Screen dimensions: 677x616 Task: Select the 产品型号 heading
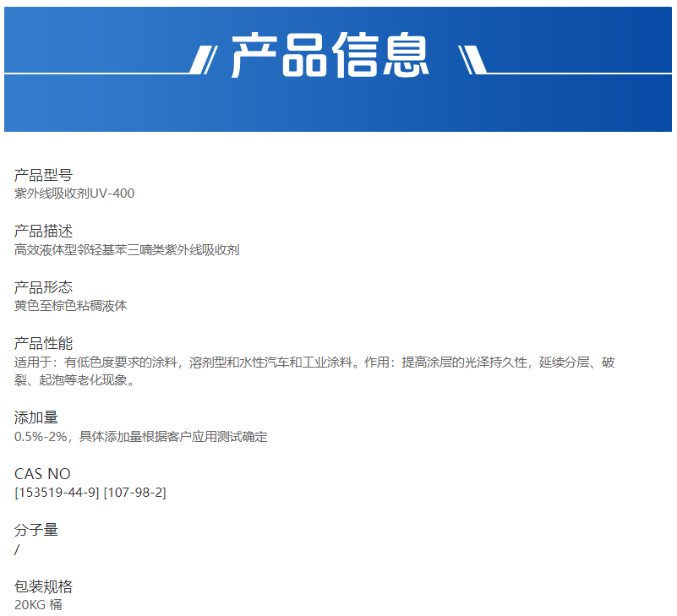point(43,175)
